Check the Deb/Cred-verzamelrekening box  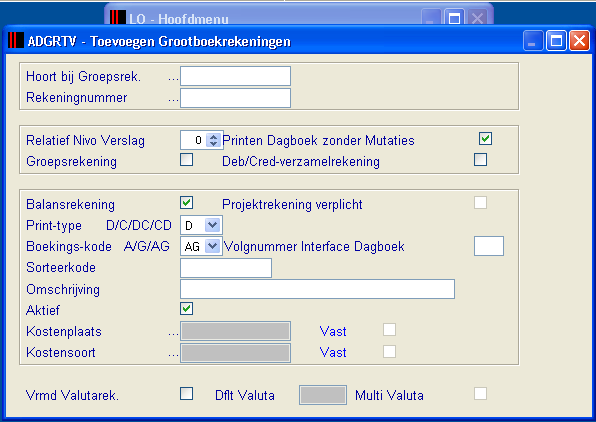[x=480, y=160]
